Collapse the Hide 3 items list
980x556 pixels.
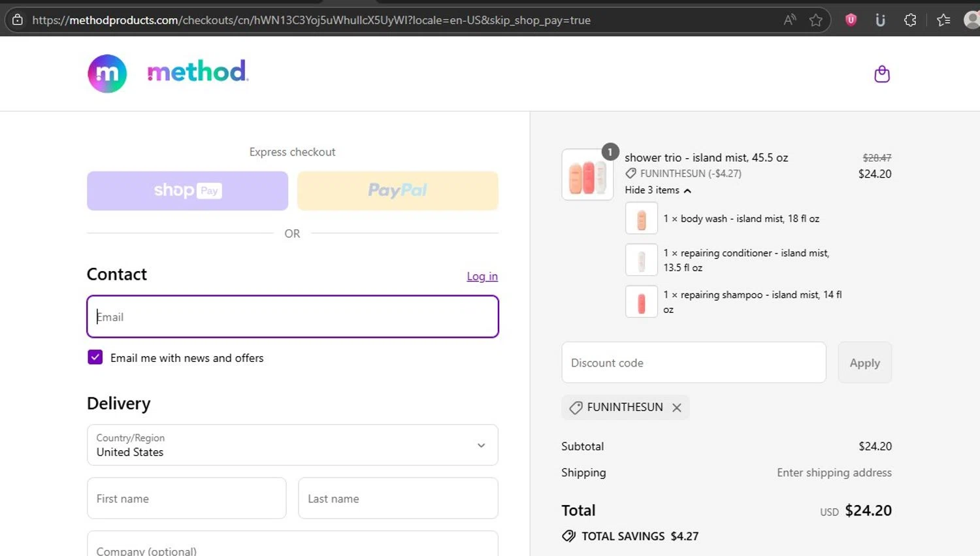tap(658, 190)
